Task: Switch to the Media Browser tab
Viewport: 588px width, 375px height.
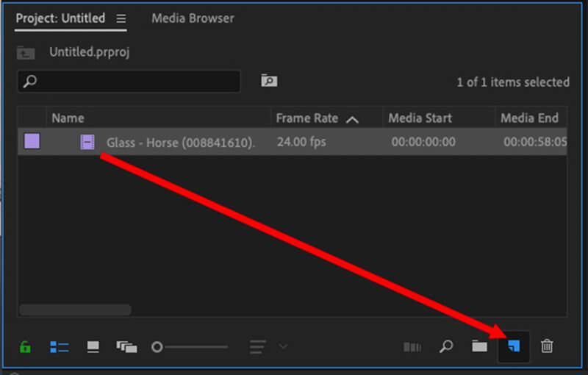Action: (x=193, y=18)
